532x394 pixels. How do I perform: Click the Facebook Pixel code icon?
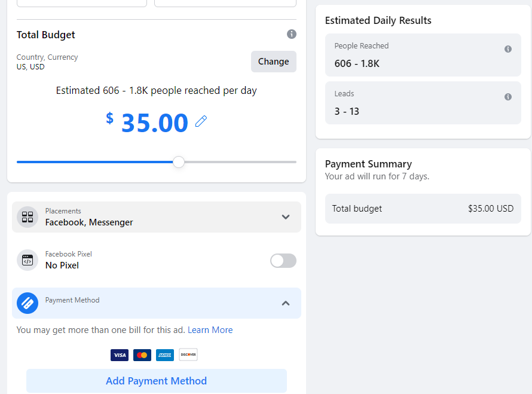tap(27, 260)
